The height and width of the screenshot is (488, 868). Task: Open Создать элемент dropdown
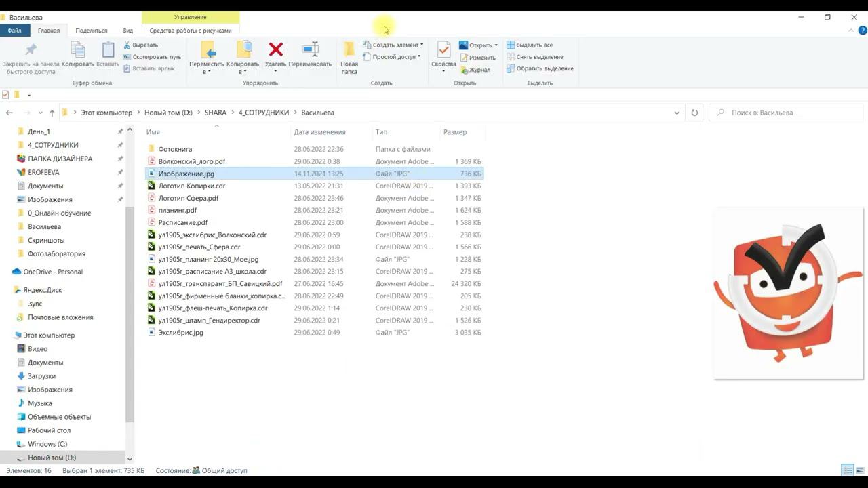coord(393,45)
